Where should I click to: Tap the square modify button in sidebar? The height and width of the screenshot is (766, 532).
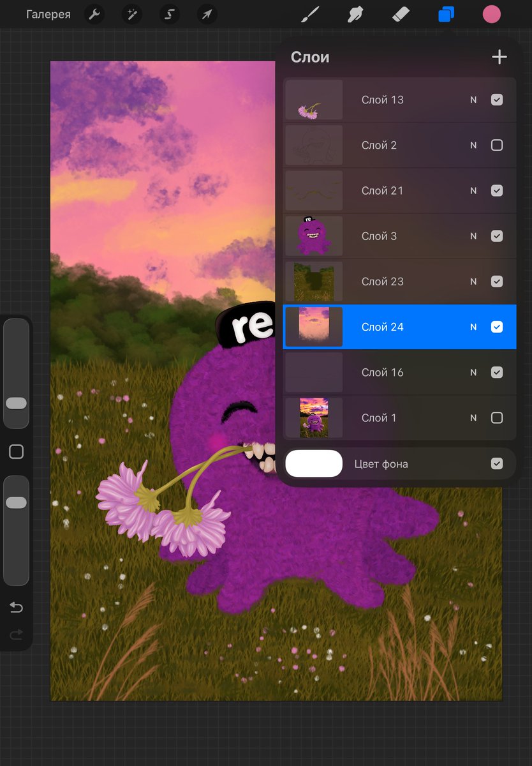click(x=17, y=452)
